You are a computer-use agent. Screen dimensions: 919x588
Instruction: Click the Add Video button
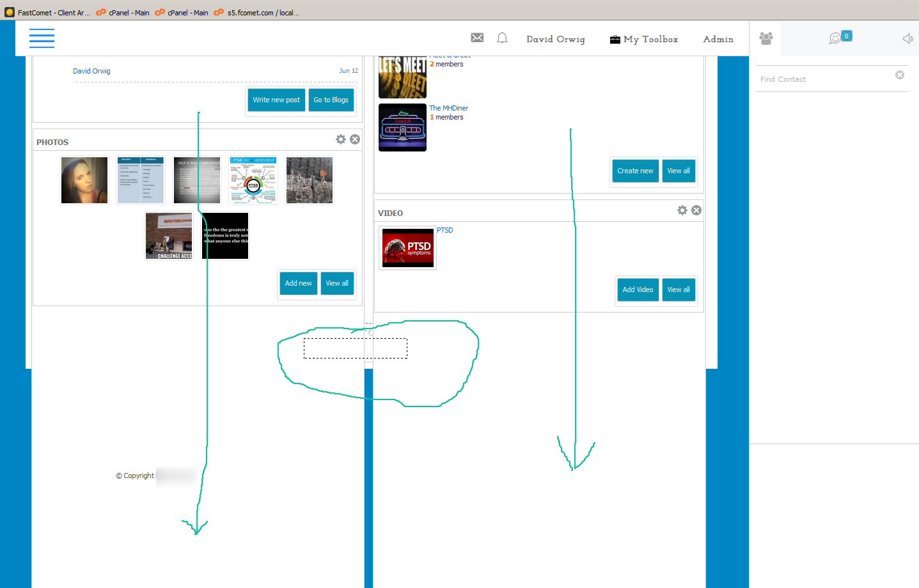(x=638, y=290)
